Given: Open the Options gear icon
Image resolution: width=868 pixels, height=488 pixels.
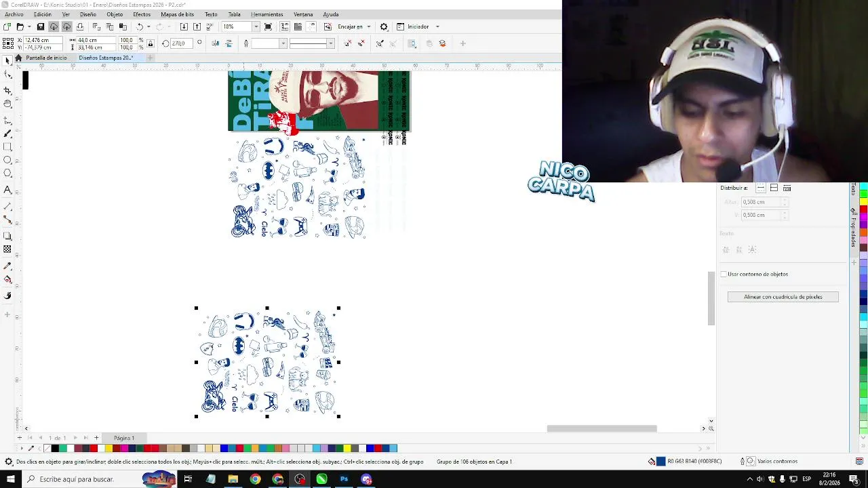Looking at the screenshot, I should pyautogui.click(x=384, y=26).
